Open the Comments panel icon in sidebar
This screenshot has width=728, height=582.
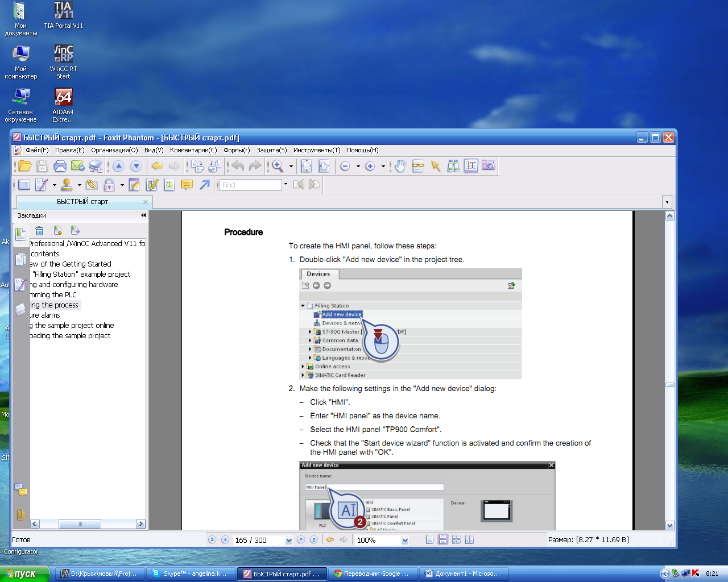pyautogui.click(x=20, y=489)
